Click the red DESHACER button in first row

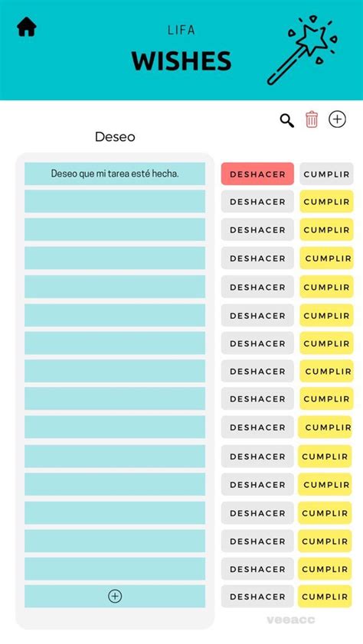pyautogui.click(x=257, y=174)
